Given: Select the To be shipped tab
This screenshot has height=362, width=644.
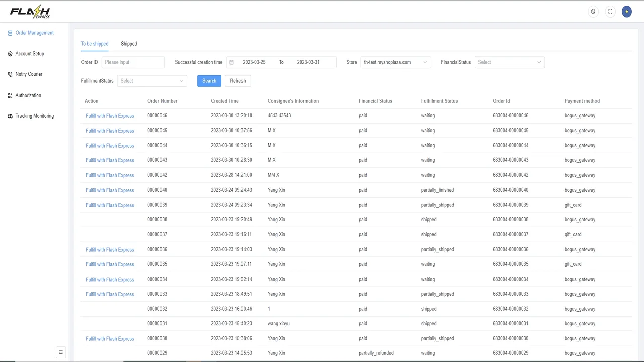Looking at the screenshot, I should tap(94, 44).
